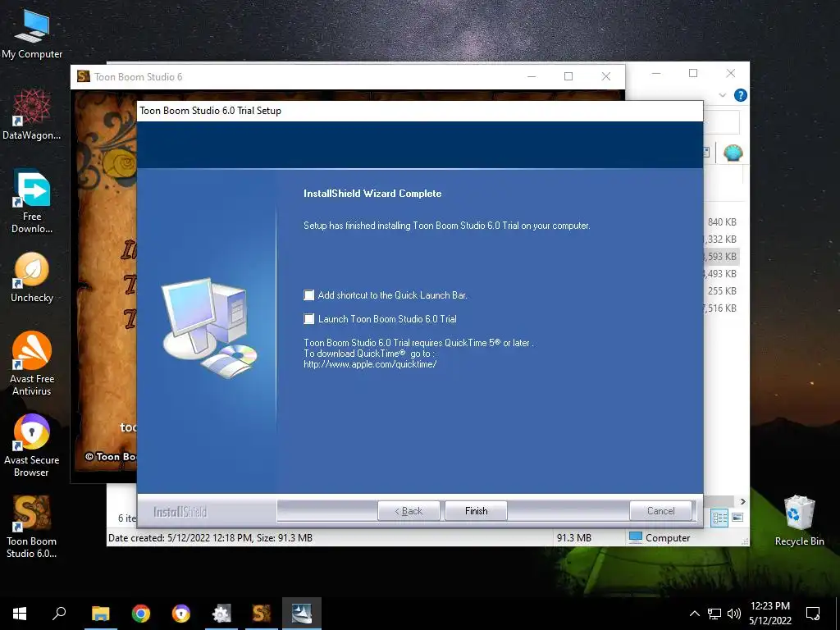Open Avast Secure Browser desktop icon

pos(32,445)
